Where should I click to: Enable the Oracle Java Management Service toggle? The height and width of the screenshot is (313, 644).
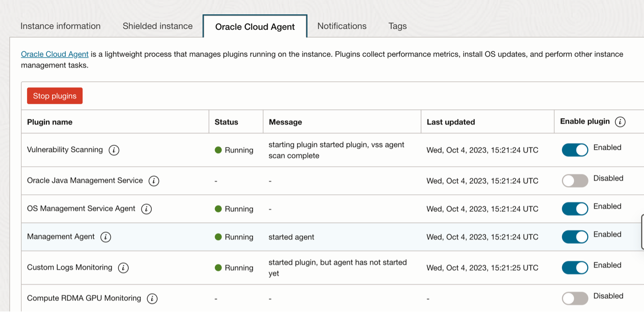point(575,181)
